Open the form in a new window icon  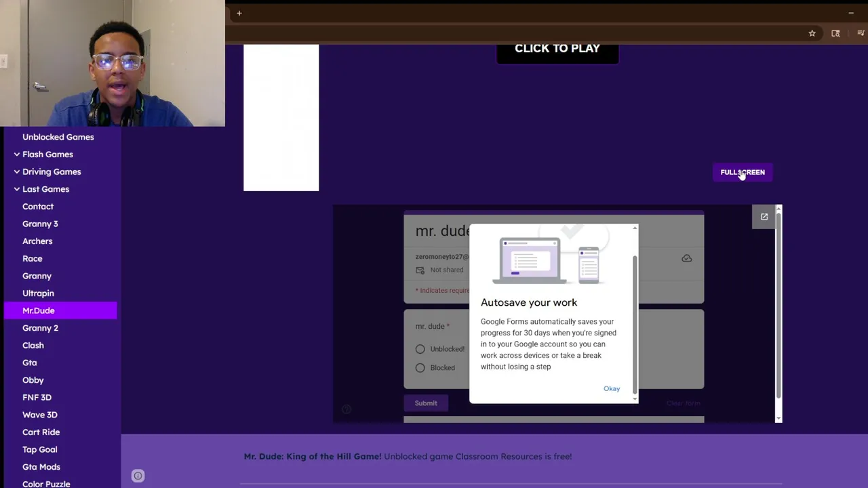(764, 217)
